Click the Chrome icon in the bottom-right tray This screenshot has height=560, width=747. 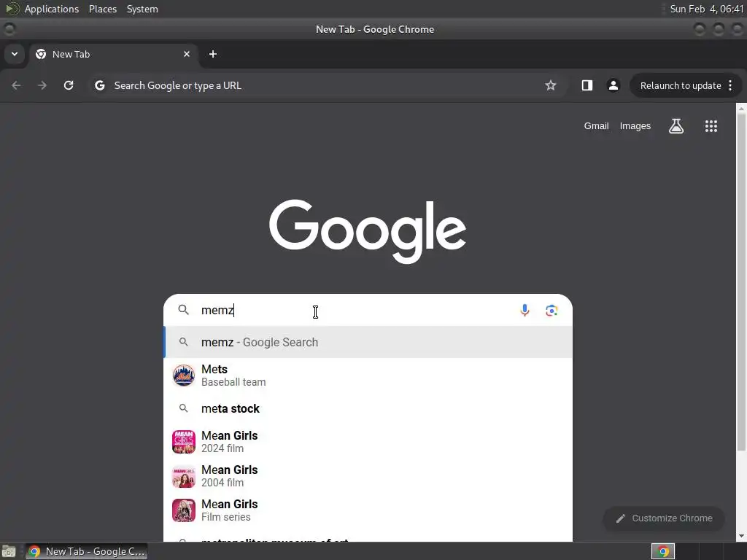point(662,551)
